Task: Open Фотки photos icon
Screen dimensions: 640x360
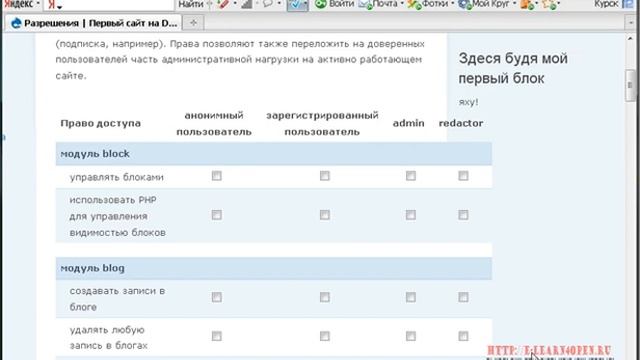Action: point(413,4)
